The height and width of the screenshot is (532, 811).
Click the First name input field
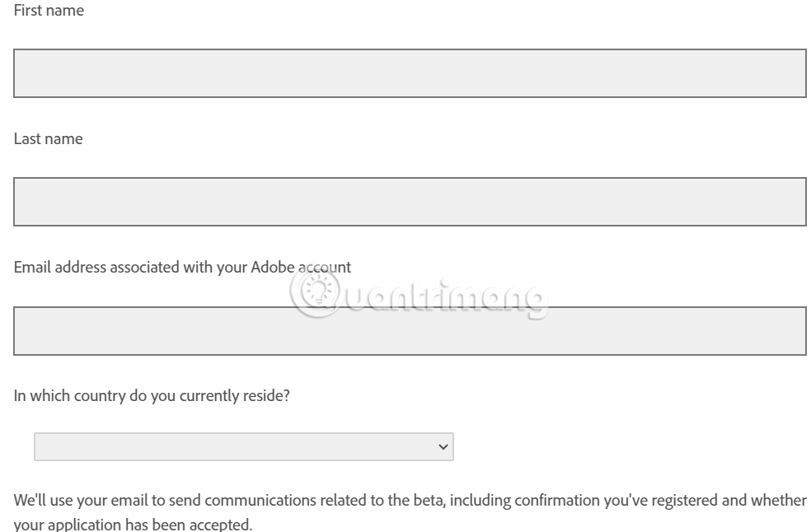coord(410,73)
